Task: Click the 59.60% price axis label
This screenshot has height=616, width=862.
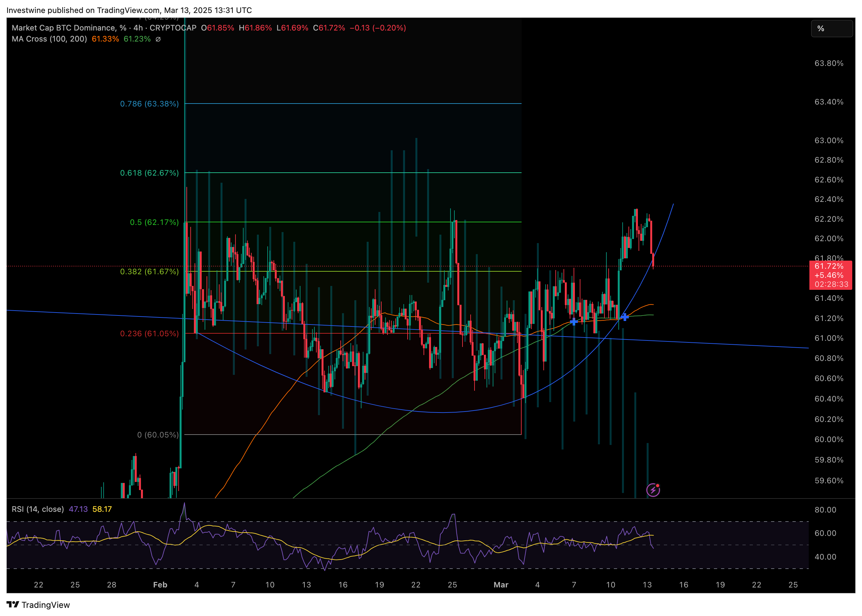Action: 829,481
